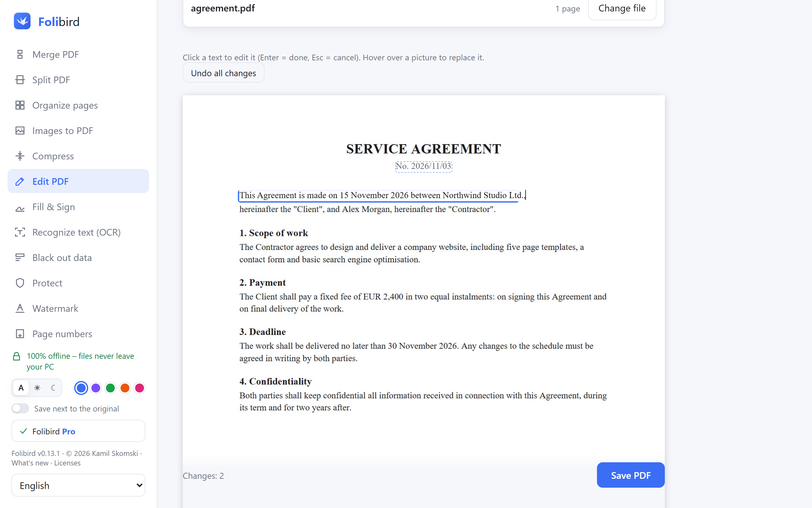Select the automatic theme A option
812x508 pixels.
pos(21,388)
